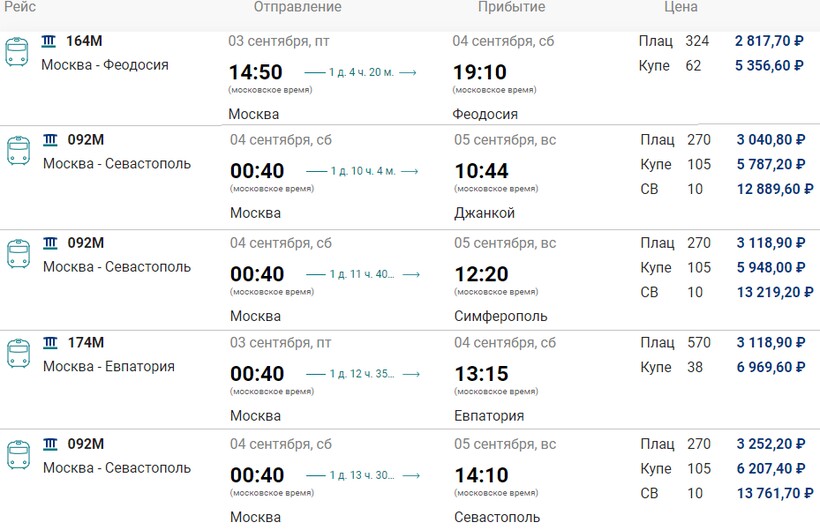Viewport: 820px width, 530px height.
Task: Click train icon in the Симферополь arrival row
Action: (x=18, y=254)
